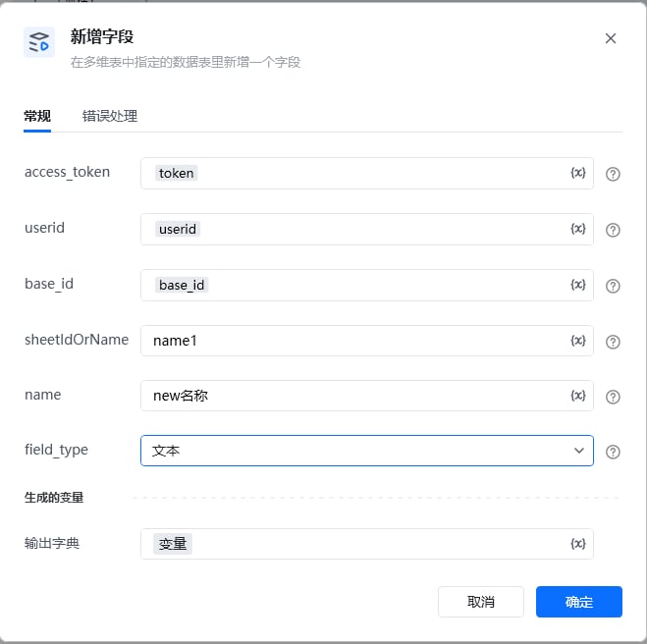Image resolution: width=647 pixels, height=644 pixels.
Task: Click the sheetIdOrName field containing name1
Action: click(x=367, y=341)
